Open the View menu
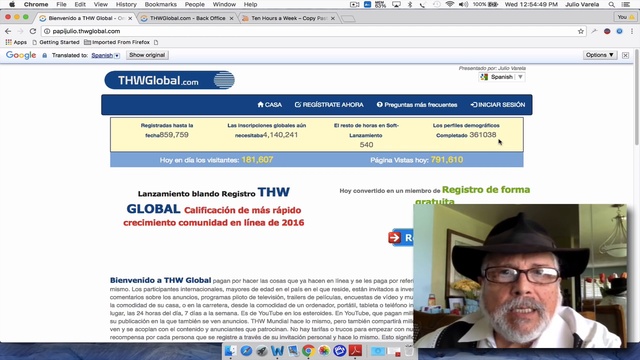This screenshot has width=640, height=360. (101, 4)
